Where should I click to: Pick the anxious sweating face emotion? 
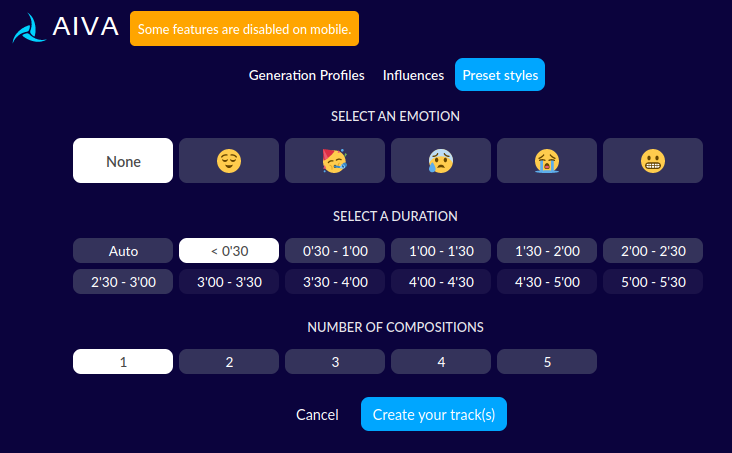click(x=441, y=161)
